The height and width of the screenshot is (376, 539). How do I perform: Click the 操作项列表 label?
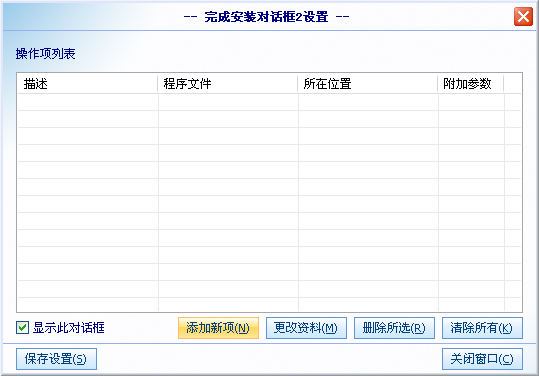tap(45, 54)
